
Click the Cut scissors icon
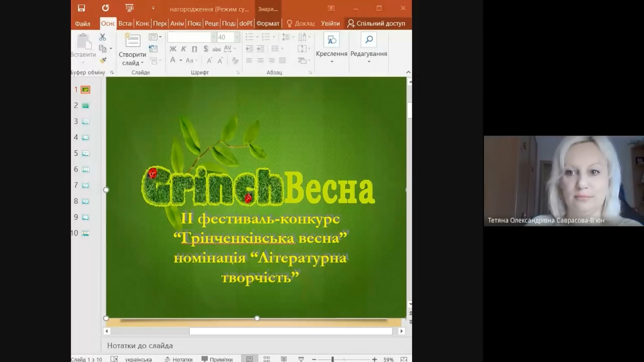click(103, 37)
